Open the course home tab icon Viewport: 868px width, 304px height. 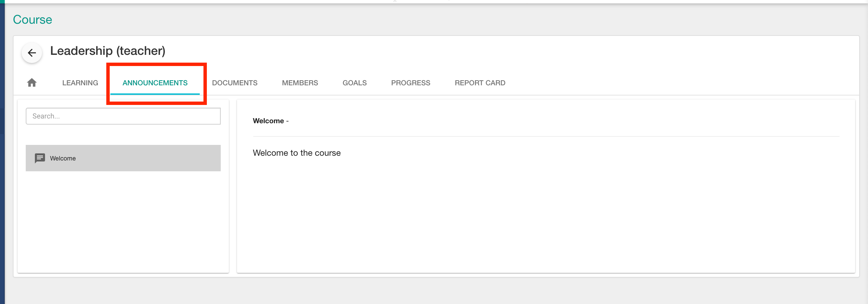click(32, 83)
